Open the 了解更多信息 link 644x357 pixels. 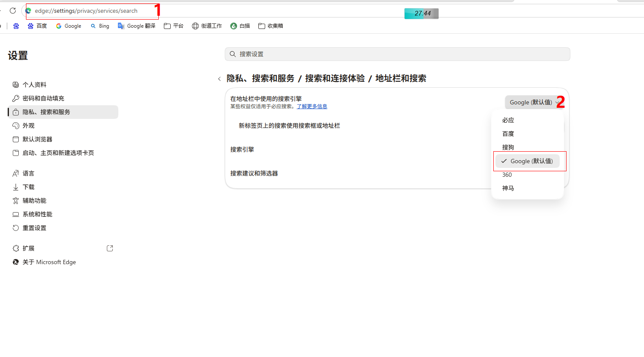(312, 107)
